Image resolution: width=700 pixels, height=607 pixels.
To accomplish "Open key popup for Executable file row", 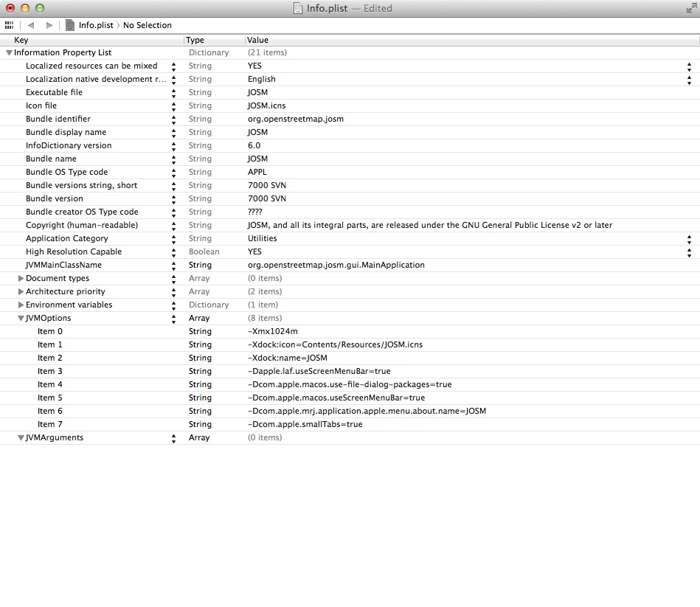I will point(173,93).
